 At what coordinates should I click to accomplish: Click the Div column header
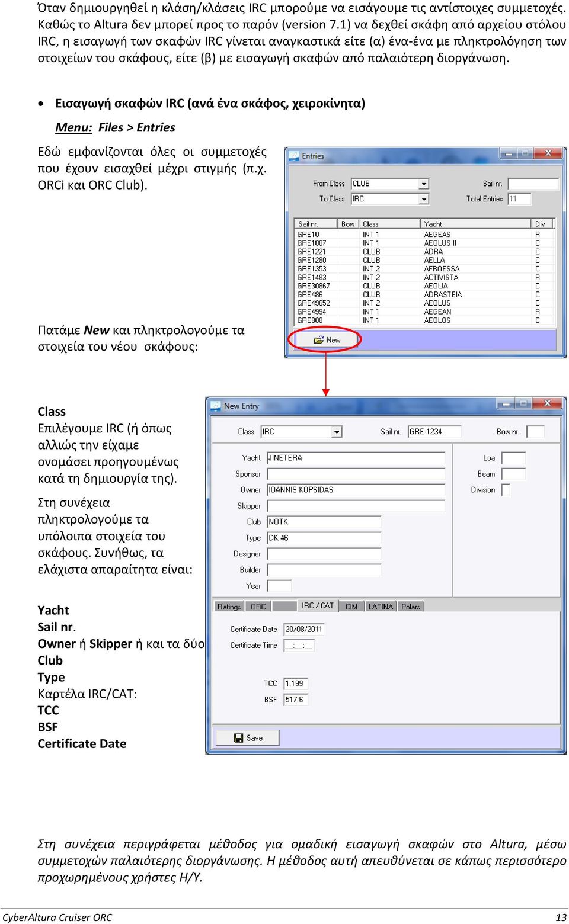[542, 224]
